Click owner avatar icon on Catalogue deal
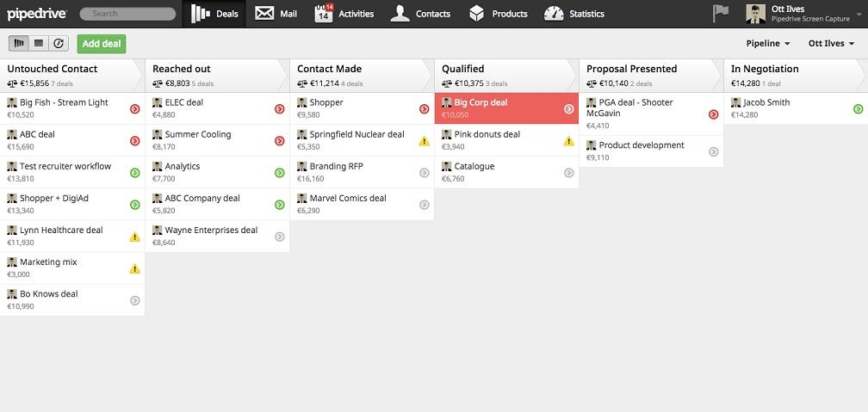Screen dimensions: 868x412 tap(447, 166)
